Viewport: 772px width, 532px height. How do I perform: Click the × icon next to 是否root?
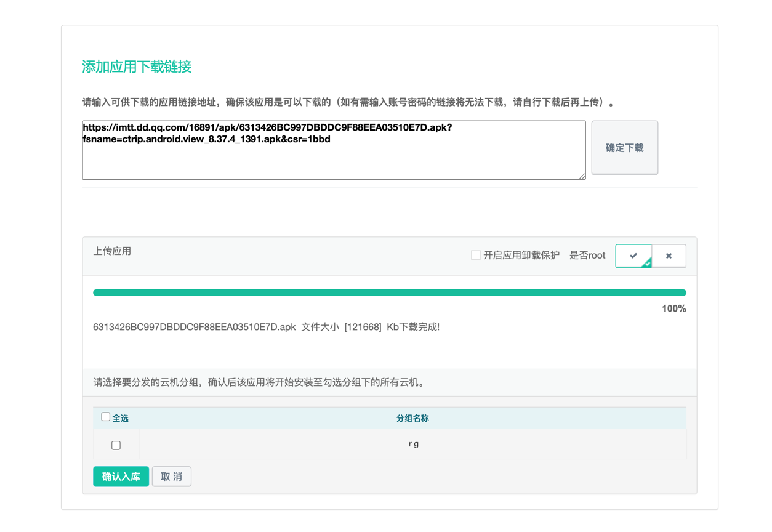point(669,256)
